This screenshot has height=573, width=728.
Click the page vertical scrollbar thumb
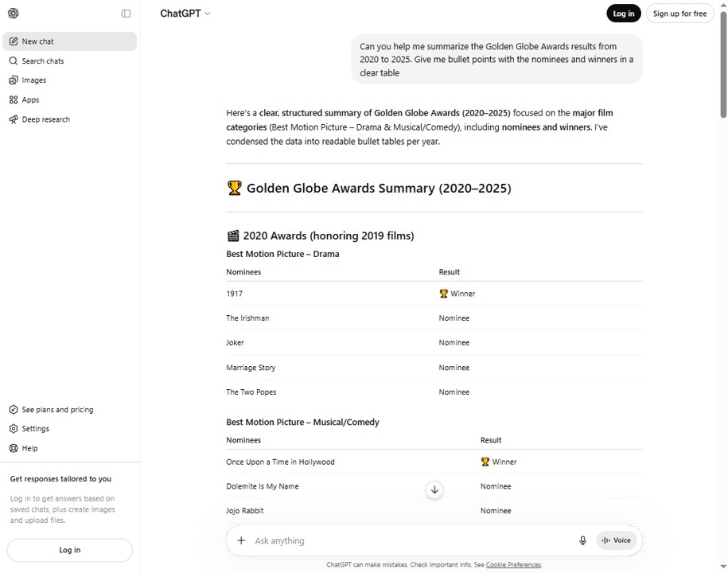(x=723, y=65)
